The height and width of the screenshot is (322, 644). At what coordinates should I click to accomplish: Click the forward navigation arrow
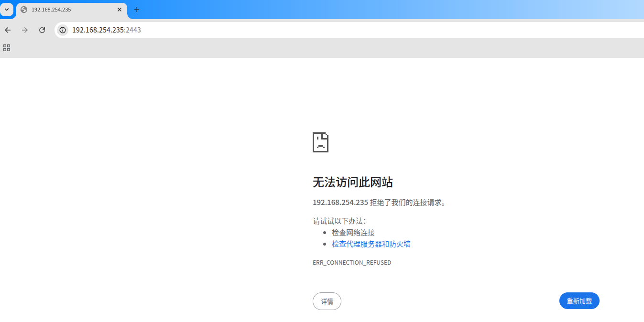[25, 30]
